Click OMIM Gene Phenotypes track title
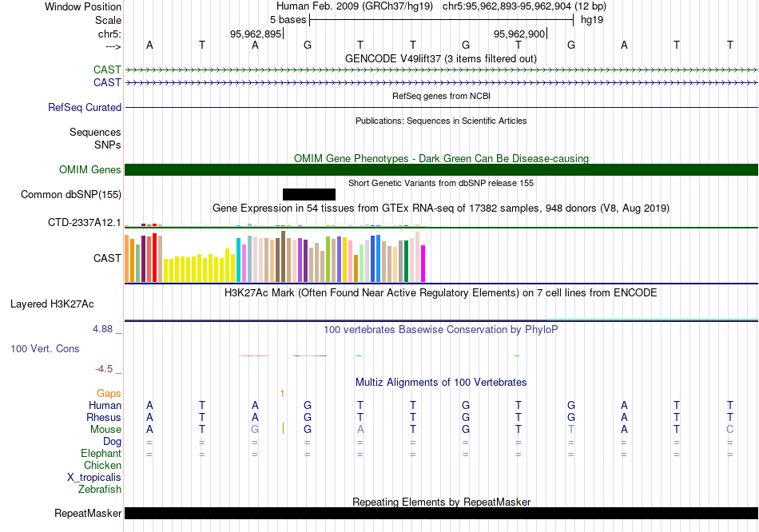 (x=441, y=158)
